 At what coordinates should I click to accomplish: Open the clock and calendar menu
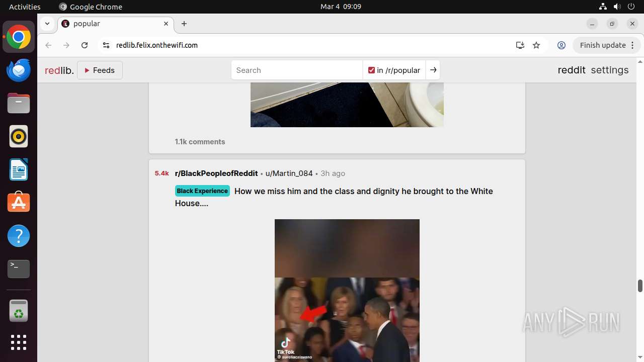click(x=341, y=7)
